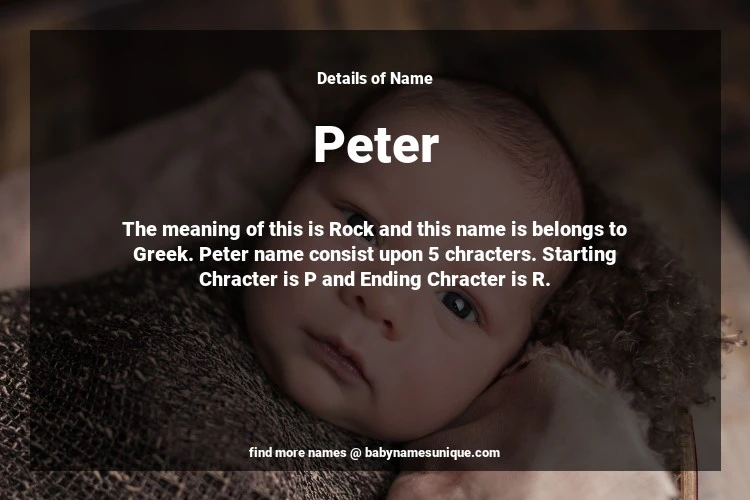Click the word 'consist' in the second line
Screen dimensions: 750x500
pyautogui.click(x=342, y=255)
